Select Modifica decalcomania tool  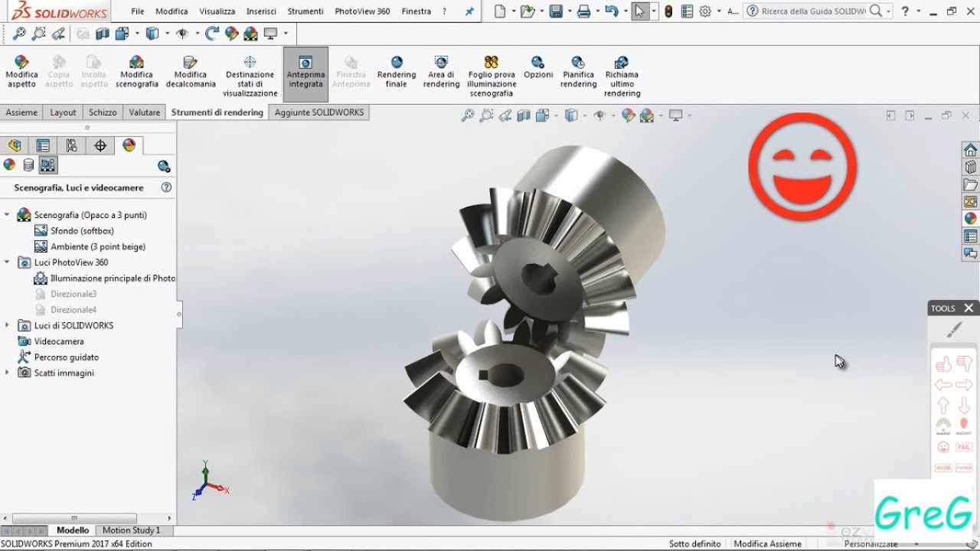click(191, 72)
